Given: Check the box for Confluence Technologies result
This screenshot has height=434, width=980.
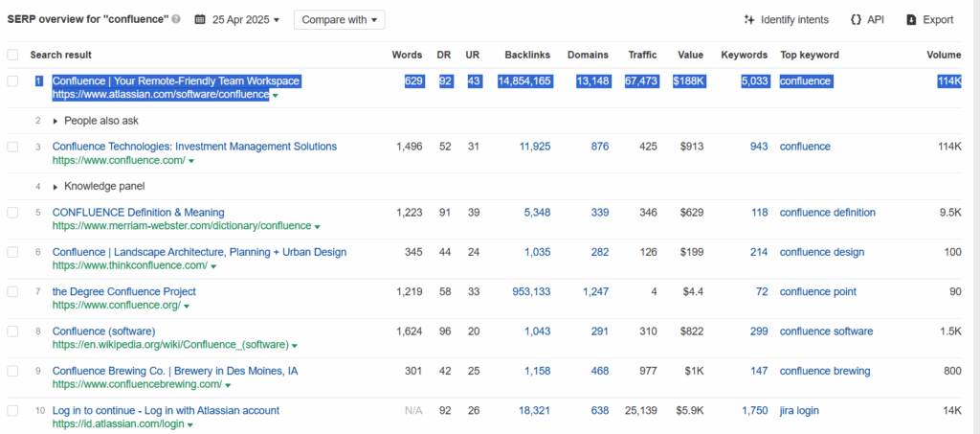Looking at the screenshot, I should 12,147.
